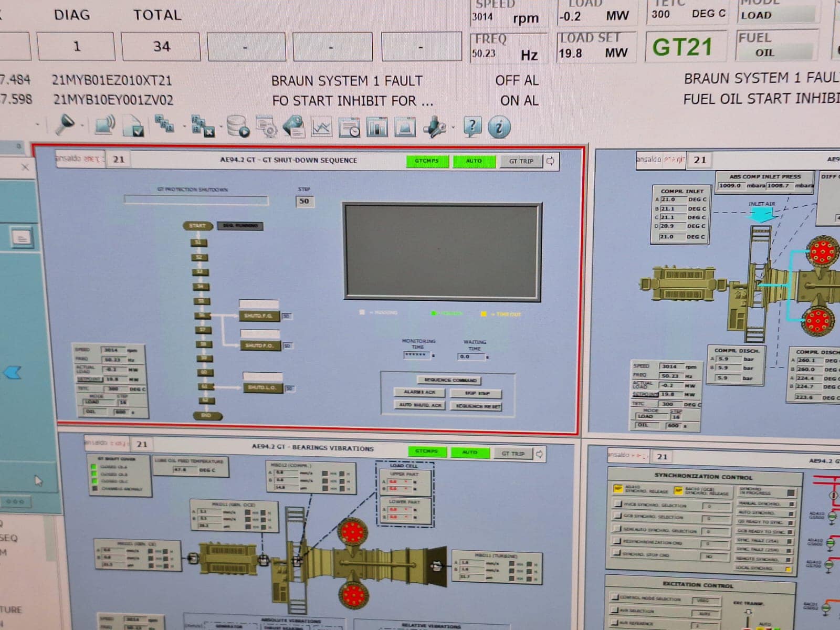Screen dimensions: 840x630
Task: Click the horn/audible alarm icon in toolbar
Action: click(x=105, y=126)
